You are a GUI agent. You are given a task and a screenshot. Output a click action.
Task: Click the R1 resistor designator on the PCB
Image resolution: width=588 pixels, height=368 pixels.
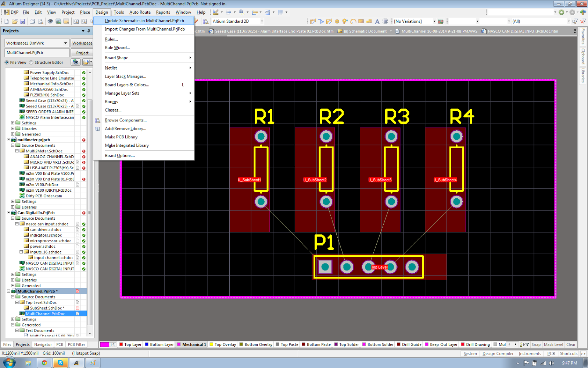(x=264, y=117)
